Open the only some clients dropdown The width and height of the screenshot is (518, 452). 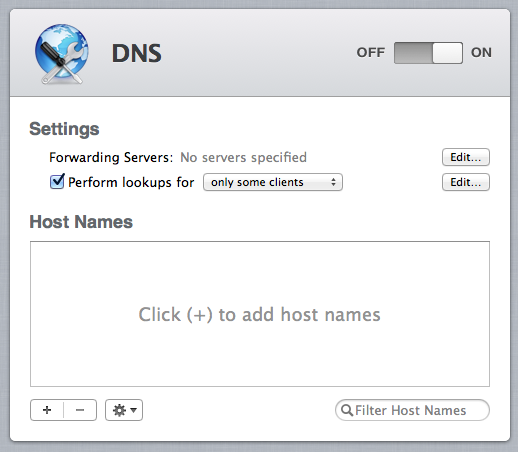point(273,182)
